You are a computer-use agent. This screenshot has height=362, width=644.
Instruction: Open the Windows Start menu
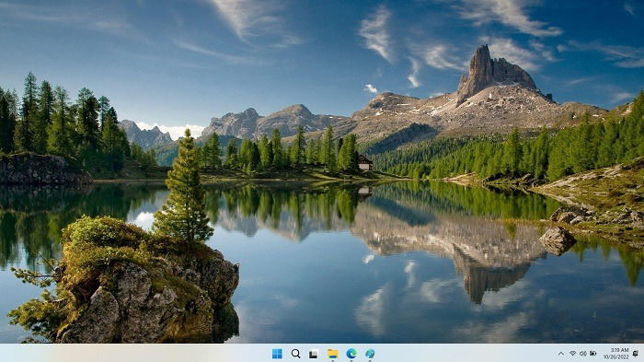click(277, 354)
